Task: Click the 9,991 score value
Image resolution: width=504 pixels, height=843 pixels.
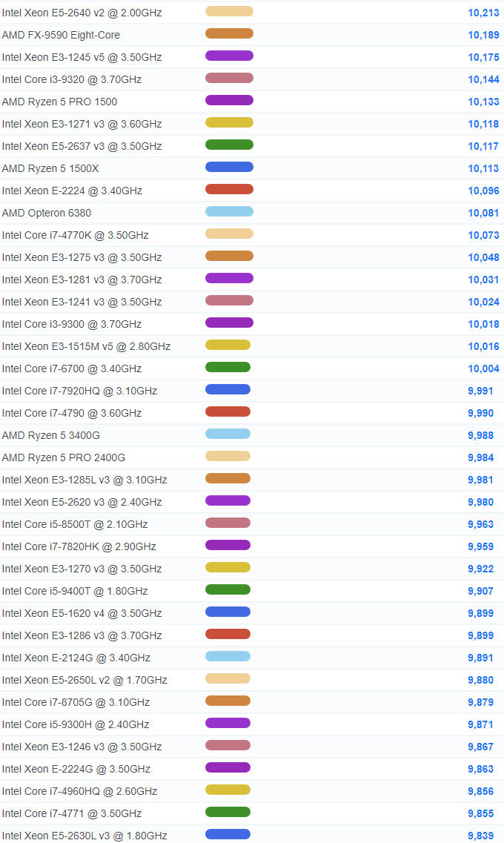Action: click(480, 391)
